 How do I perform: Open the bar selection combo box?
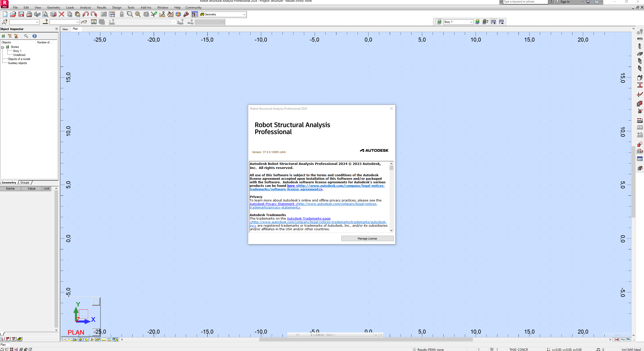[65, 22]
